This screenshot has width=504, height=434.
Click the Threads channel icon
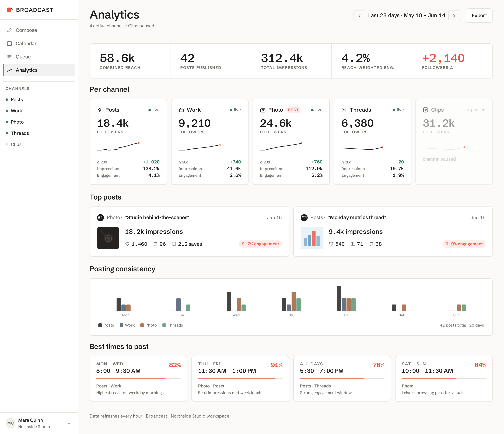tap(344, 110)
